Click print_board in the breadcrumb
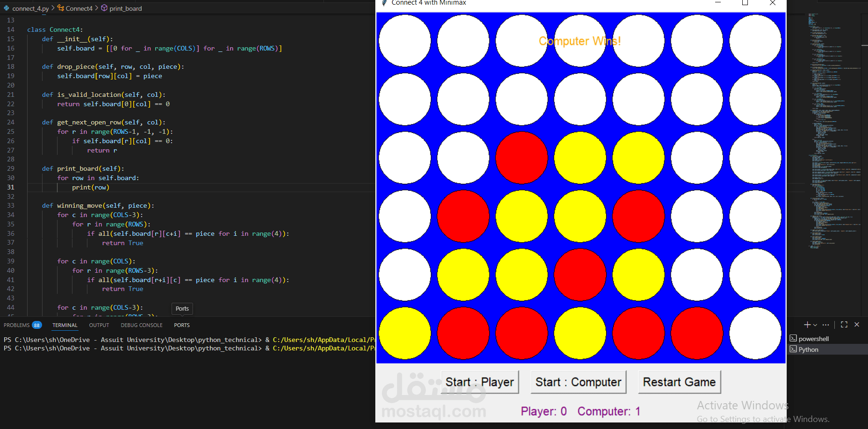Screen dimensions: 868x429 (x=126, y=8)
